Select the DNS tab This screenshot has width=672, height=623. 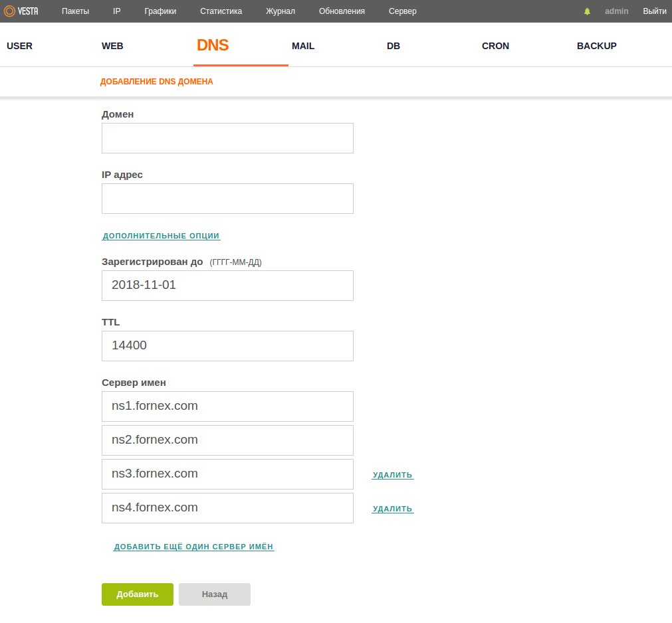point(213,45)
